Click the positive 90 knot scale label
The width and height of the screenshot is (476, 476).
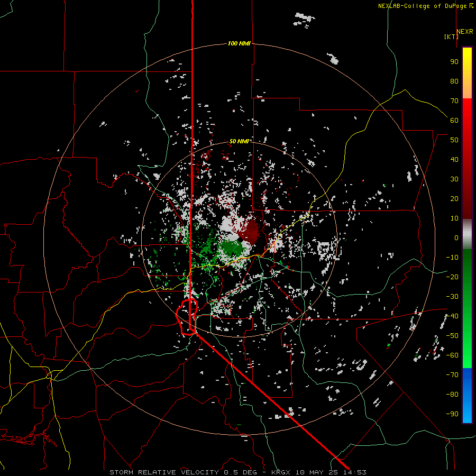pyautogui.click(x=454, y=62)
